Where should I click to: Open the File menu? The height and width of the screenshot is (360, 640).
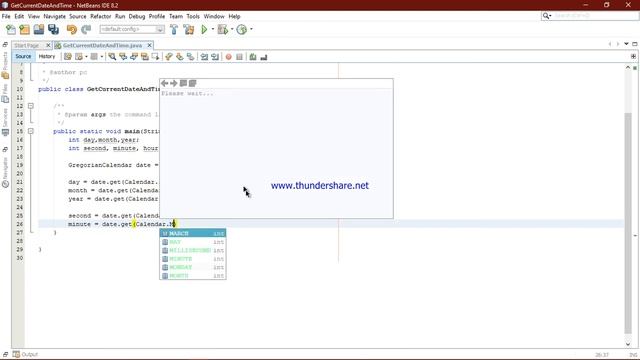click(x=6, y=16)
